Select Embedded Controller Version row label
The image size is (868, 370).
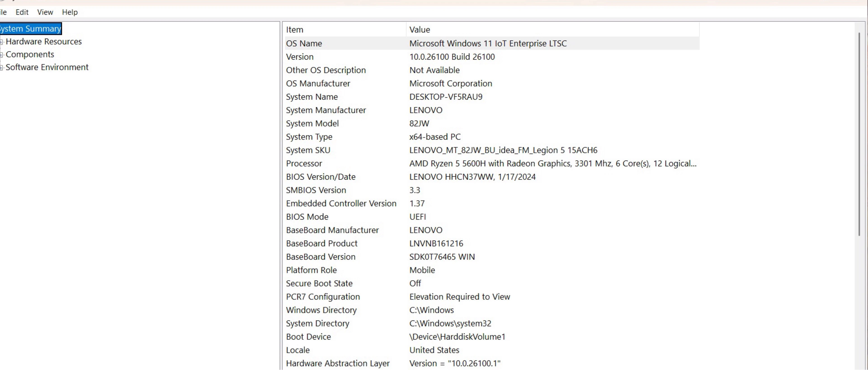[341, 203]
